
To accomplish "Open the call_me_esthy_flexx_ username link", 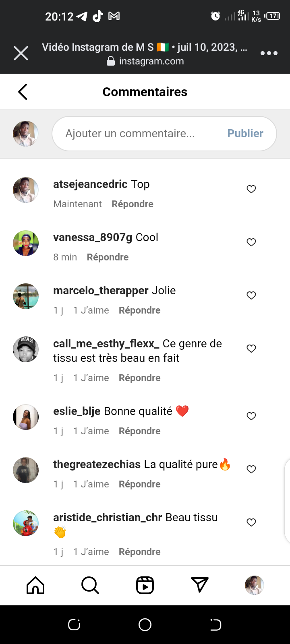I will (x=106, y=344).
